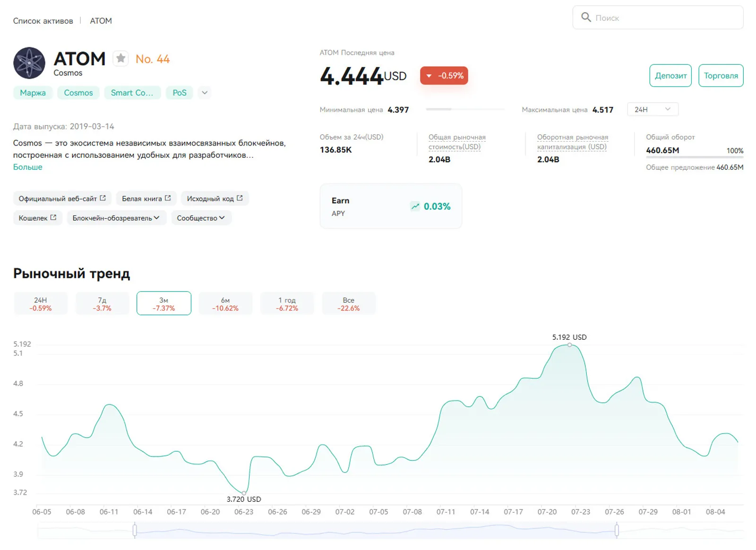The height and width of the screenshot is (550, 756).
Task: Focus the Поиск search field
Action: point(658,17)
